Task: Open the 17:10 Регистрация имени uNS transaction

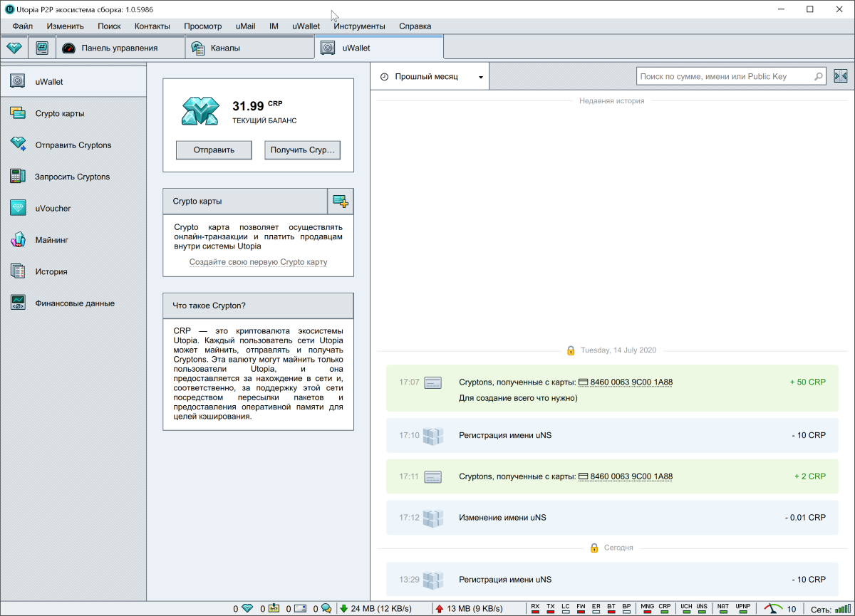Action: [613, 435]
